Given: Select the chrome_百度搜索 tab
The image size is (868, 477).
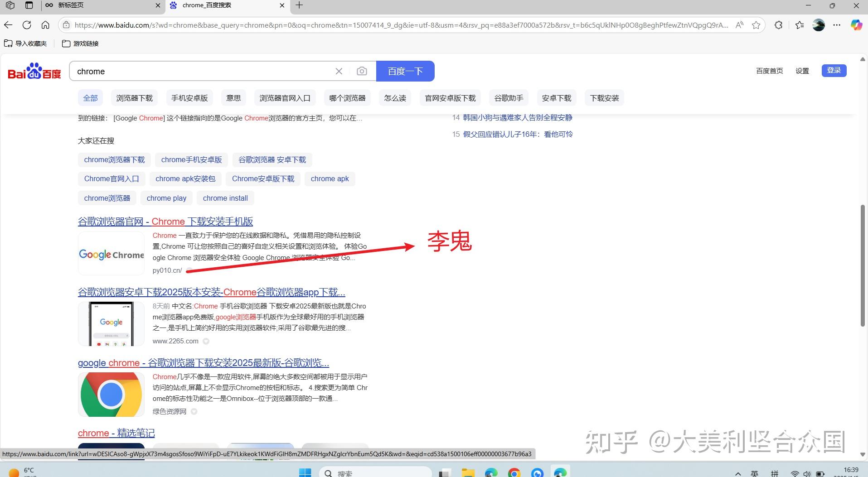Looking at the screenshot, I should tap(227, 5).
